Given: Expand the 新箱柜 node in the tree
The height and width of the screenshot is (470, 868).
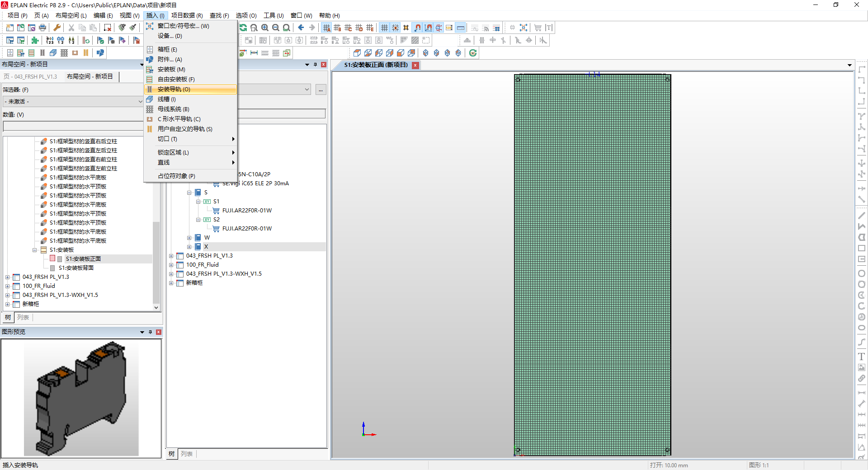Looking at the screenshot, I should coord(7,304).
